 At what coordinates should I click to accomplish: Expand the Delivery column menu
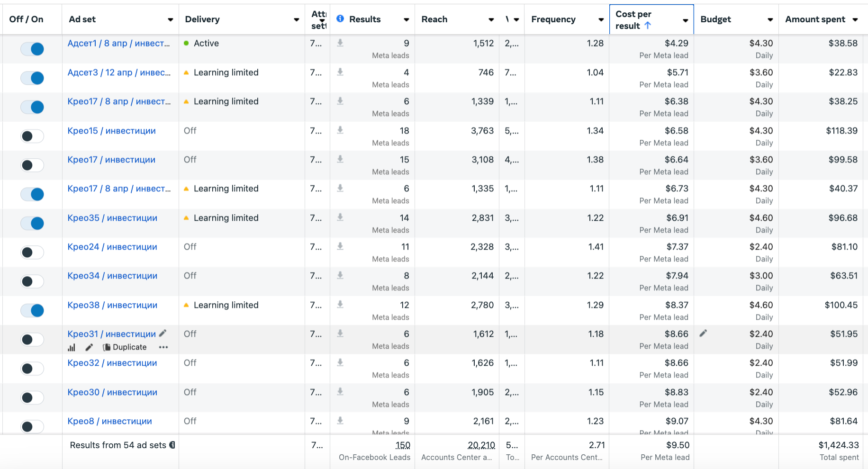tap(296, 19)
